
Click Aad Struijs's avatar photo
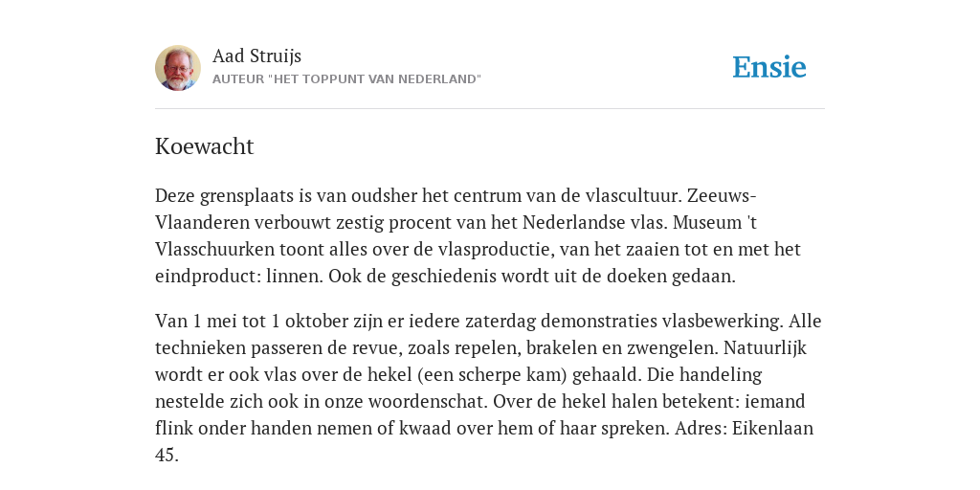point(178,68)
